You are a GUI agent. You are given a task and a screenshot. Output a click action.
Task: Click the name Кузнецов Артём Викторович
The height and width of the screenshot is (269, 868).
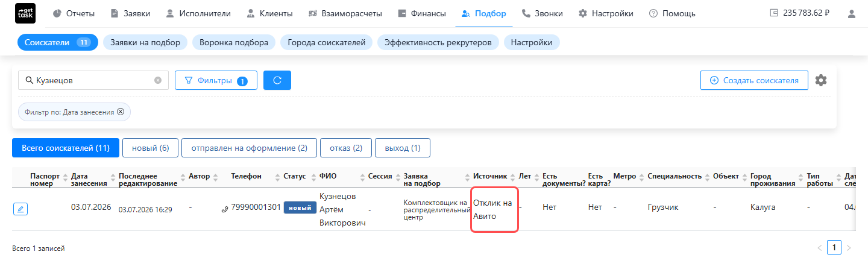(x=342, y=210)
